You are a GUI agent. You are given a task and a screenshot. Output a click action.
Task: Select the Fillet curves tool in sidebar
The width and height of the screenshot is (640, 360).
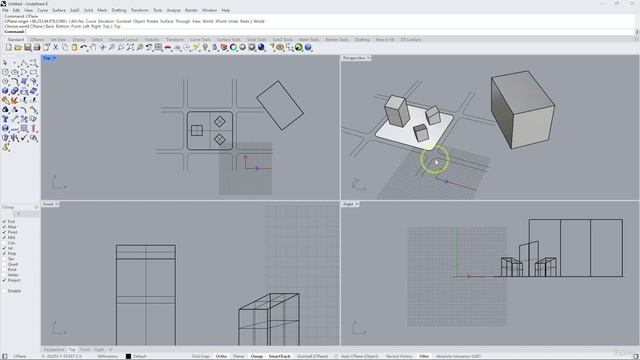14,82
